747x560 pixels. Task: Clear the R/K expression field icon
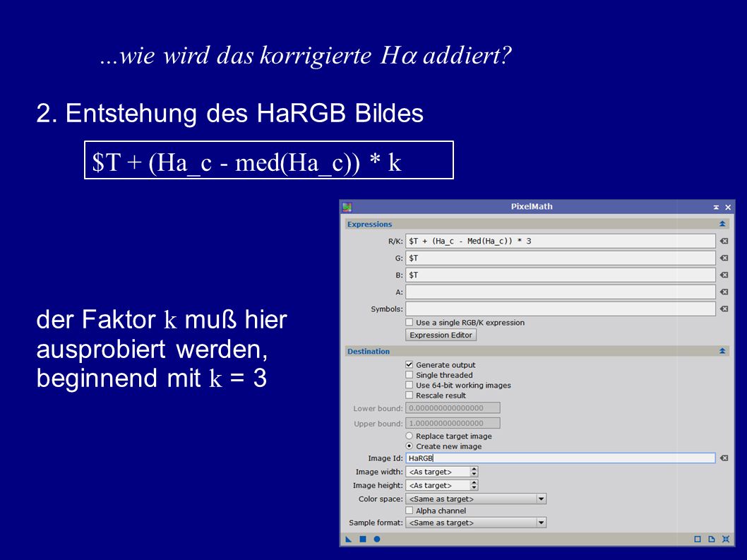click(724, 241)
